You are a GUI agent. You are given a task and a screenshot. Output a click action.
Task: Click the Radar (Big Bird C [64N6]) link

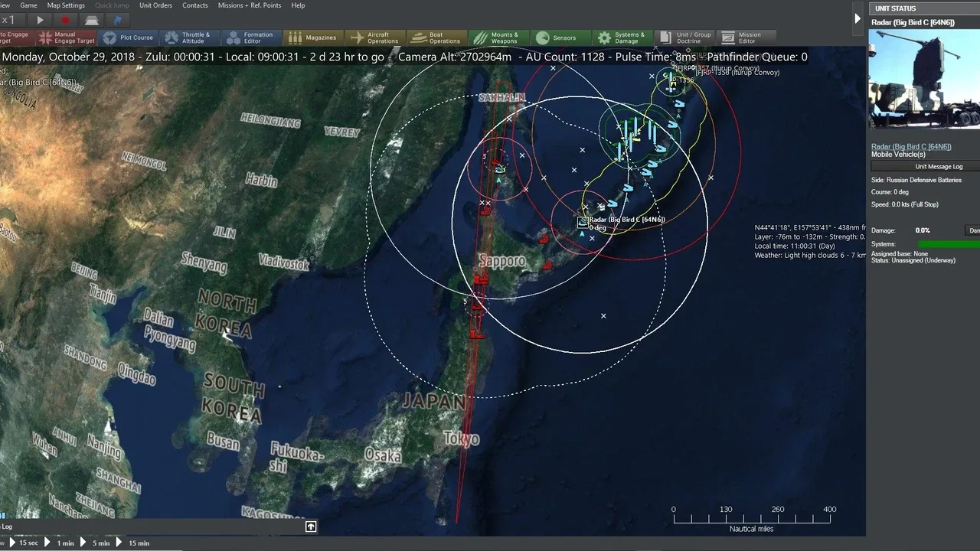[x=911, y=146]
